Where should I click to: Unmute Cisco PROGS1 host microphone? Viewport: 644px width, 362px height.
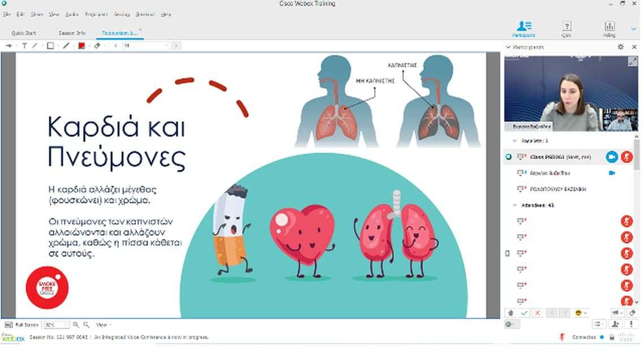tap(627, 157)
